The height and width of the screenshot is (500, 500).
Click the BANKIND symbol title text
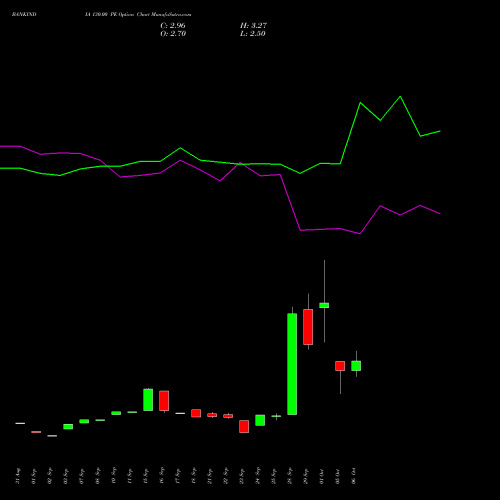[24, 14]
